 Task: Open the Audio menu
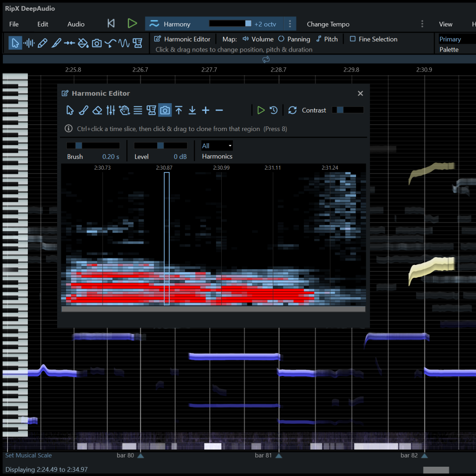point(76,24)
